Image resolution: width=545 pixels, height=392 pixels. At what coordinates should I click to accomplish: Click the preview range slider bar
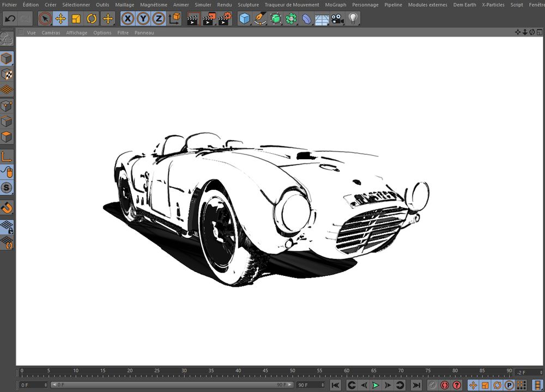pos(172,385)
